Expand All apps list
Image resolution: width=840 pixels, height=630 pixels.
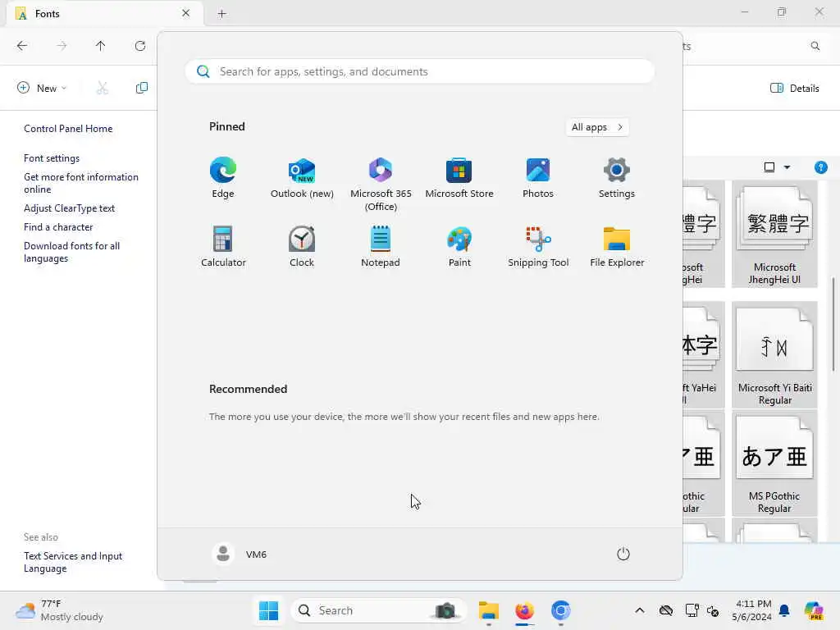click(597, 127)
